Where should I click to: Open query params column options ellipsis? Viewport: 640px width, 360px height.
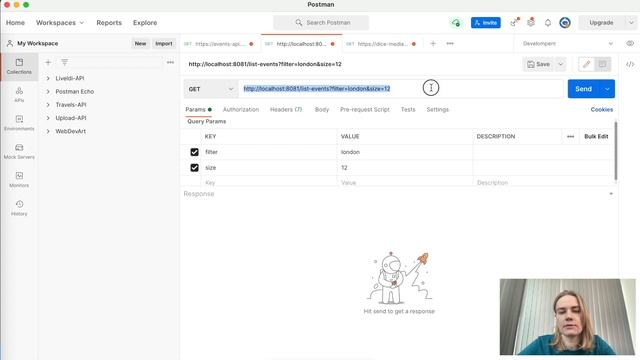pyautogui.click(x=570, y=136)
